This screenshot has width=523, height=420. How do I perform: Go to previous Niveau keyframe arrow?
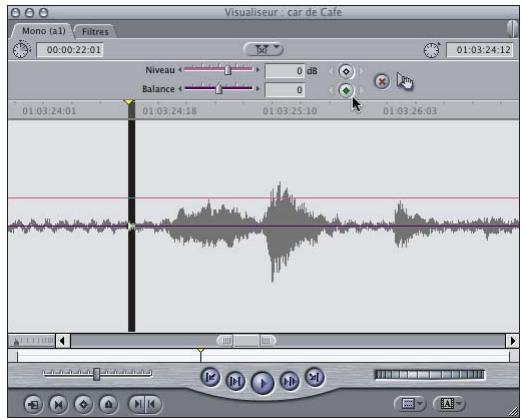331,71
